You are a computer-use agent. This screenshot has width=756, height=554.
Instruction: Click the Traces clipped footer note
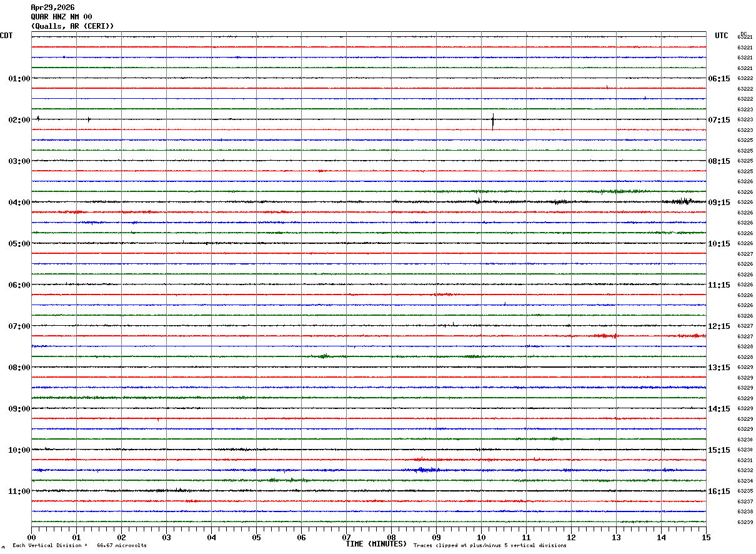pos(490,546)
